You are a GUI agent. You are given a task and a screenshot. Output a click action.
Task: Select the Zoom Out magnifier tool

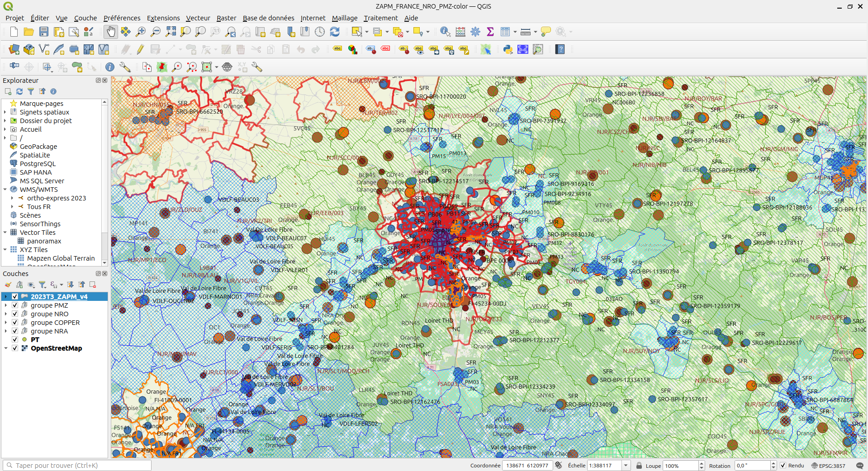coord(156,32)
